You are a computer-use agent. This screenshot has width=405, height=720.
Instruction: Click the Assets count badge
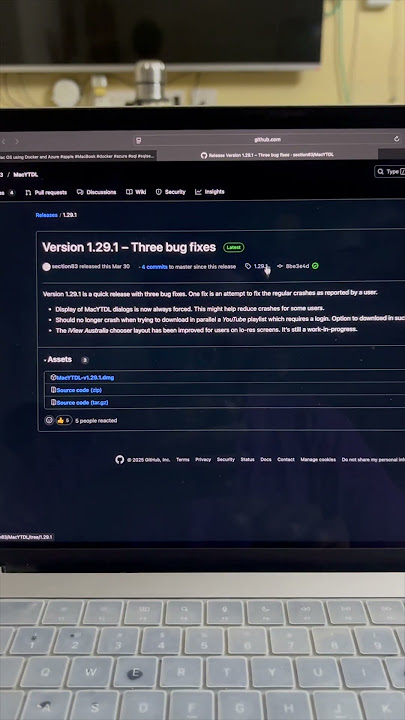pyautogui.click(x=84, y=360)
